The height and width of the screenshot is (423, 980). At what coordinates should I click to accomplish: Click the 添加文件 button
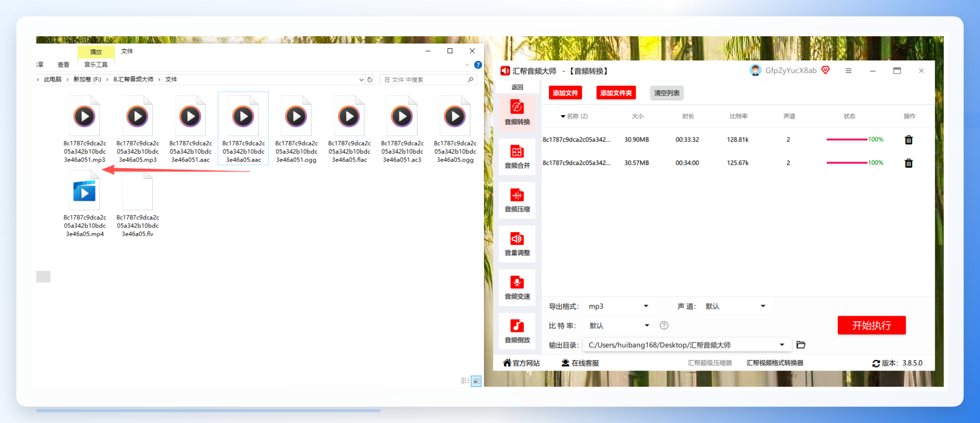coord(565,93)
